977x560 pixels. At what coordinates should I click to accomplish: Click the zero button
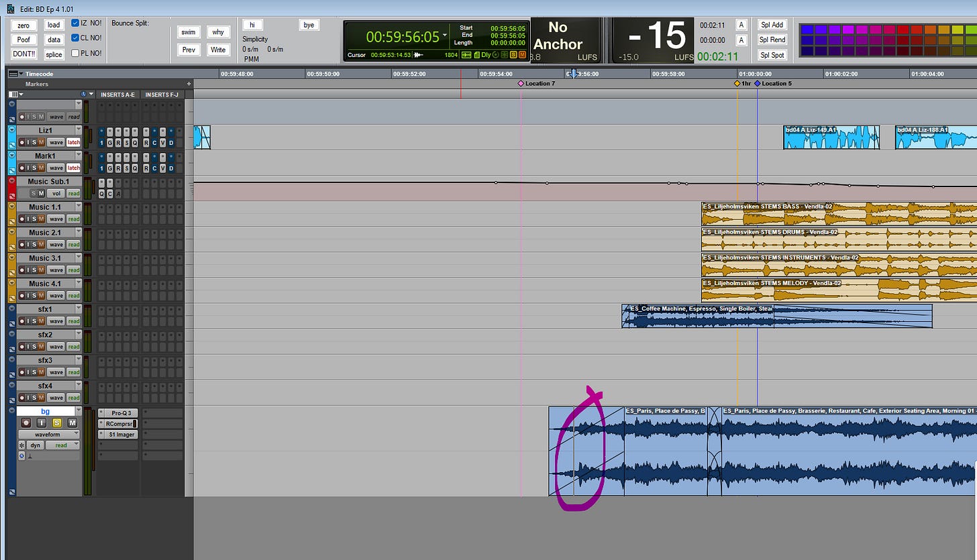click(23, 25)
